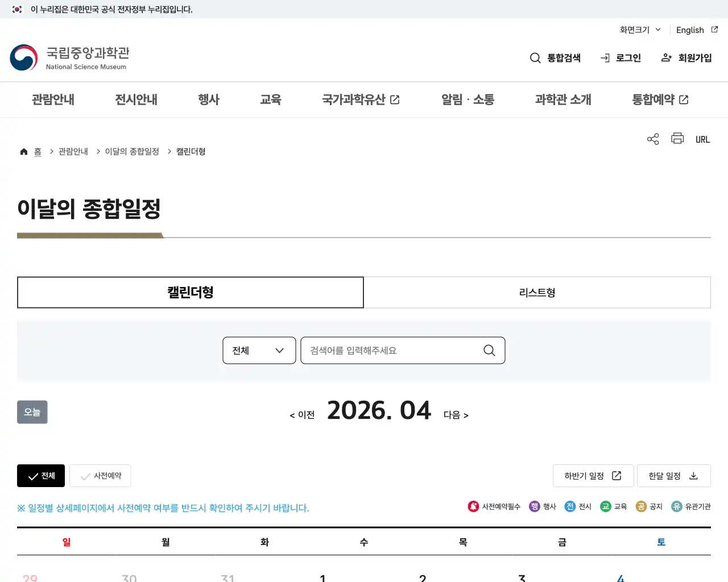Download via the 한달 일정 button
Viewport: 728px width, 582px height.
(x=674, y=476)
